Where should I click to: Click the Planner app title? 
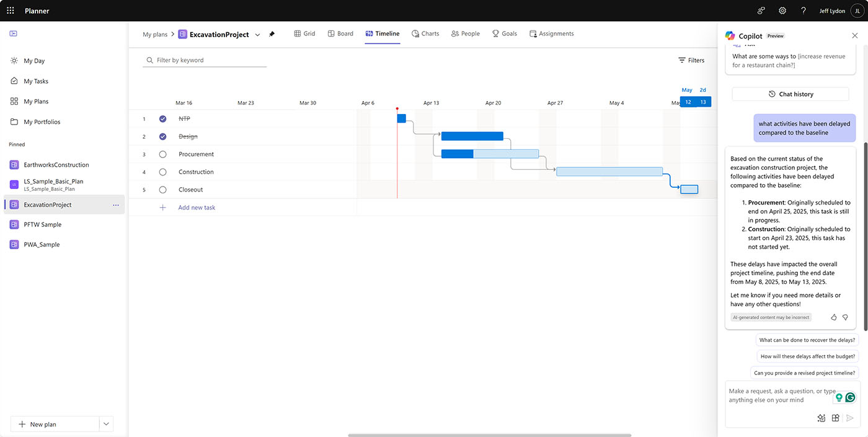tap(37, 11)
